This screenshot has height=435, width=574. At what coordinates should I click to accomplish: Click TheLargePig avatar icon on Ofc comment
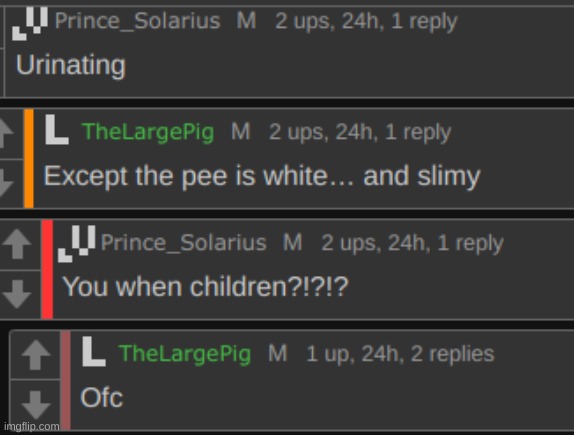(x=94, y=352)
